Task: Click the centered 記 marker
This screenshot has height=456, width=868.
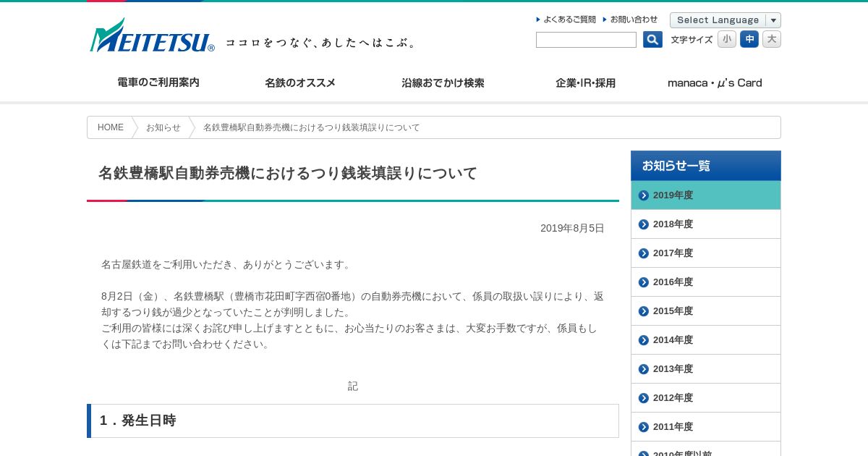Action: coord(353,386)
